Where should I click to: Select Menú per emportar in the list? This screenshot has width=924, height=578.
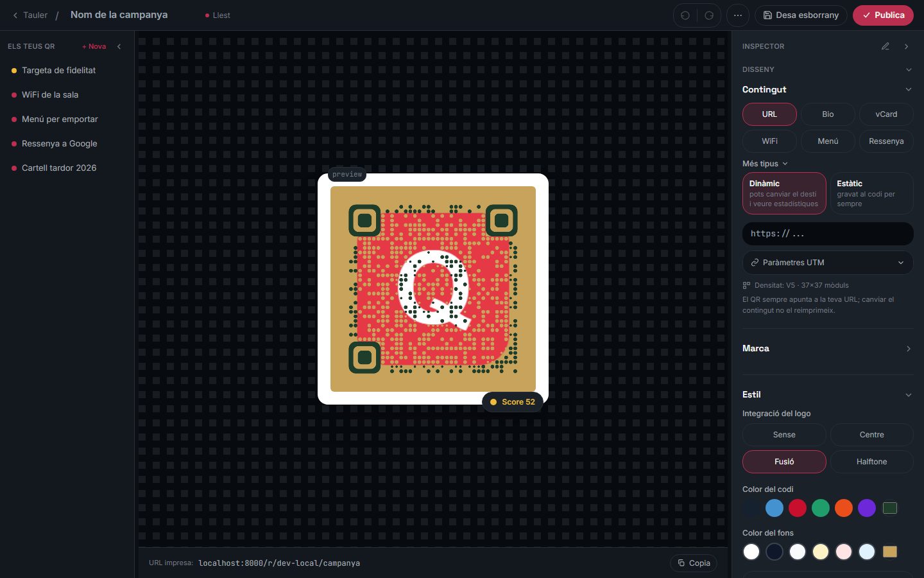click(x=67, y=119)
